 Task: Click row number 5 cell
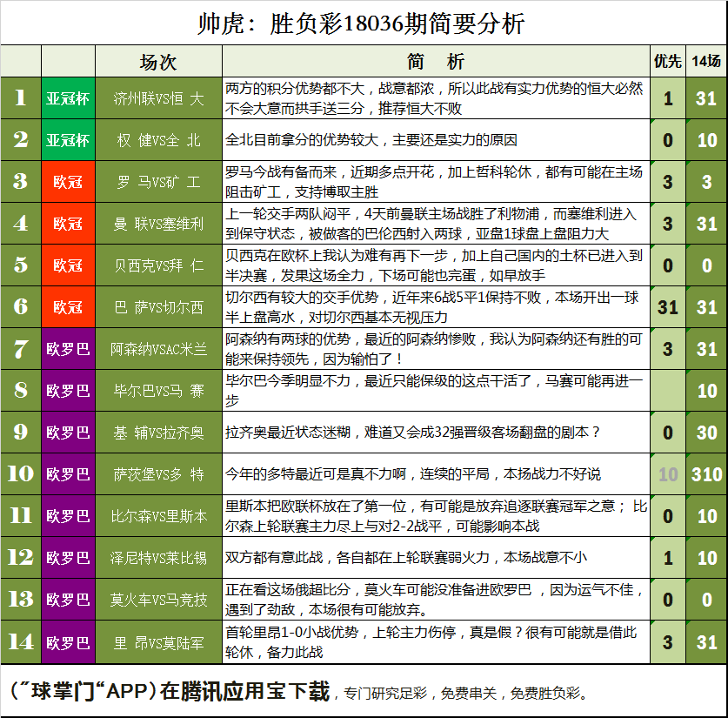coord(20,265)
